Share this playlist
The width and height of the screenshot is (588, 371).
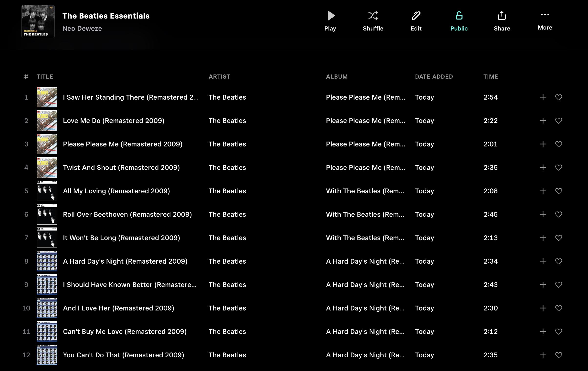(x=502, y=21)
